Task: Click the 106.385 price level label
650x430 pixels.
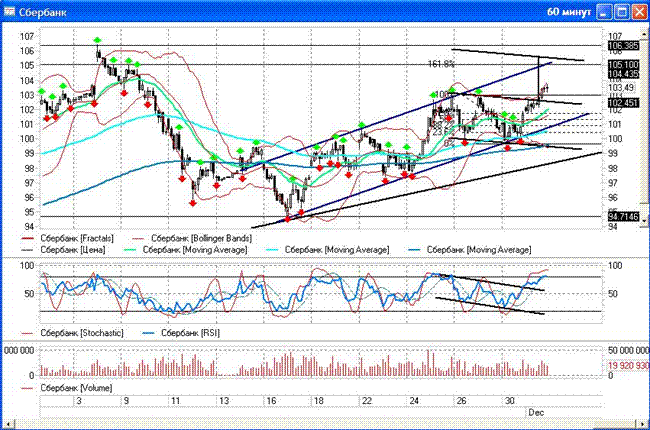Action: pos(623,46)
